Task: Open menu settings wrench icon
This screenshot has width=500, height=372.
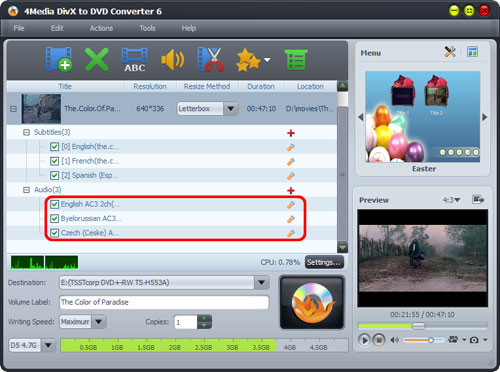Action: tap(450, 52)
